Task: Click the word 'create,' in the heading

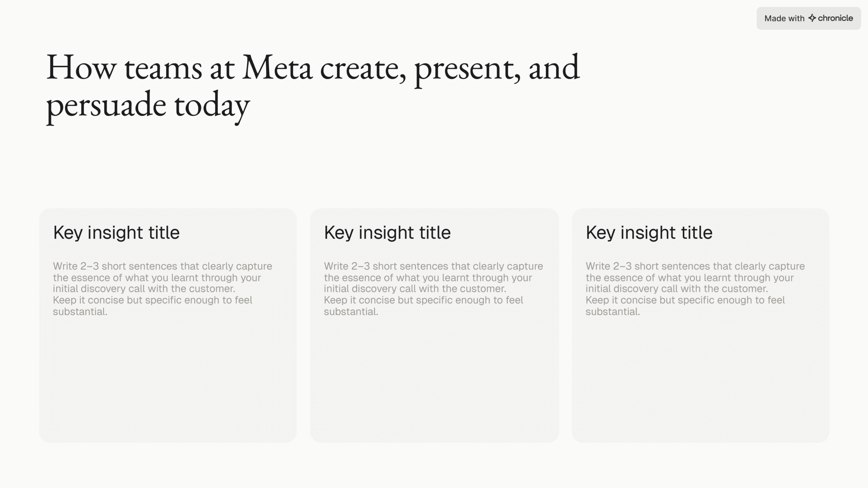Action: [x=363, y=68]
